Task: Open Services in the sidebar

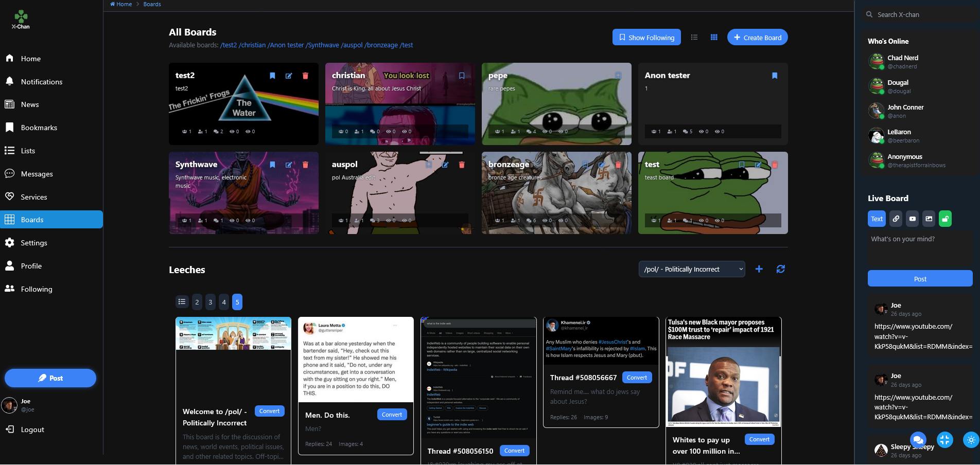Action: (51, 197)
